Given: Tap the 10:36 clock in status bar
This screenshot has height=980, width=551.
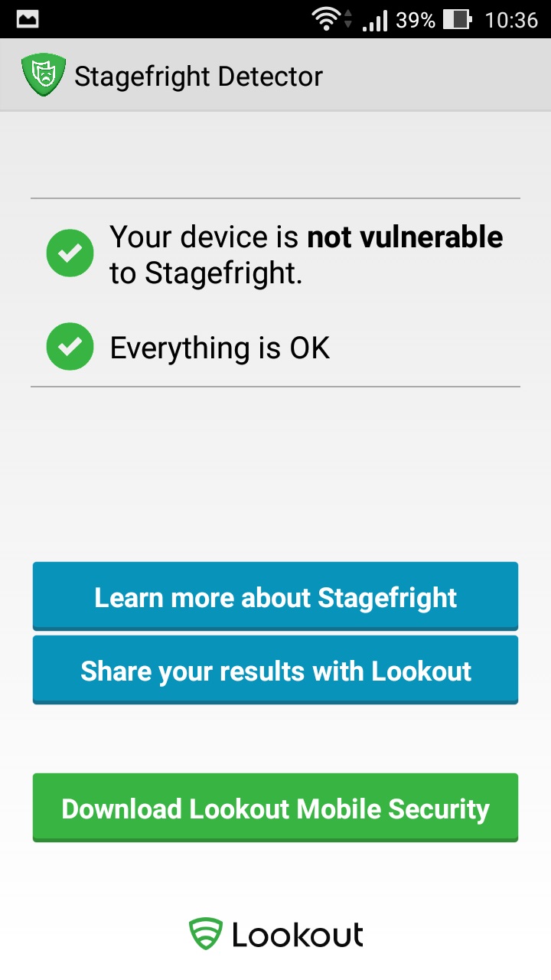Looking at the screenshot, I should [x=511, y=19].
